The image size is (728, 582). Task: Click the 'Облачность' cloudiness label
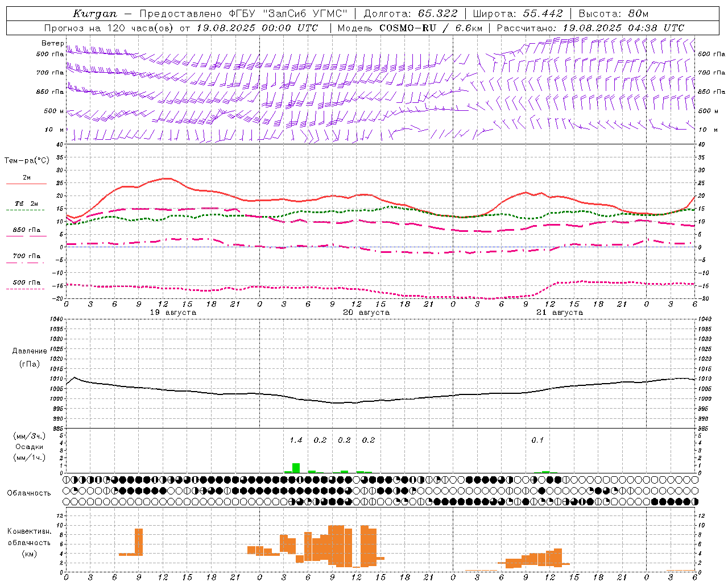coord(29,493)
